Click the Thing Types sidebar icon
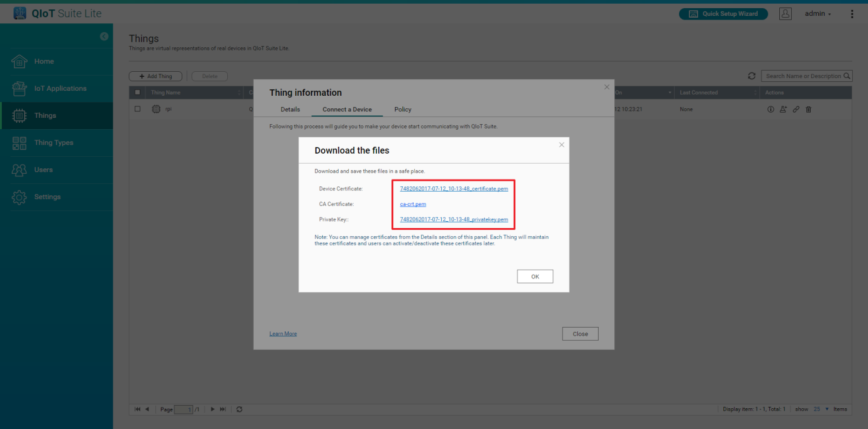Viewport: 868px width, 429px height. coord(20,143)
